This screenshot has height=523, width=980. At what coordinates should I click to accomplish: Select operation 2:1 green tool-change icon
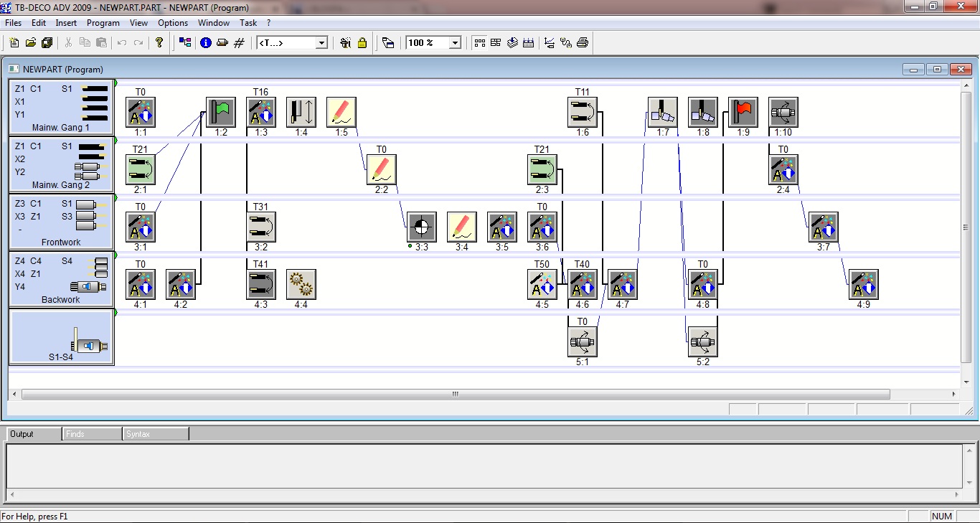pyautogui.click(x=141, y=170)
